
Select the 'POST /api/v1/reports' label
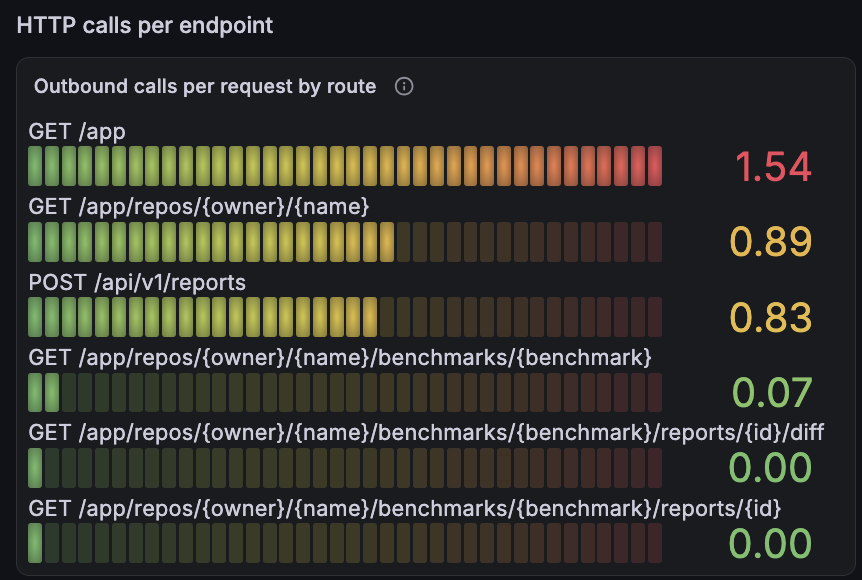click(x=137, y=283)
